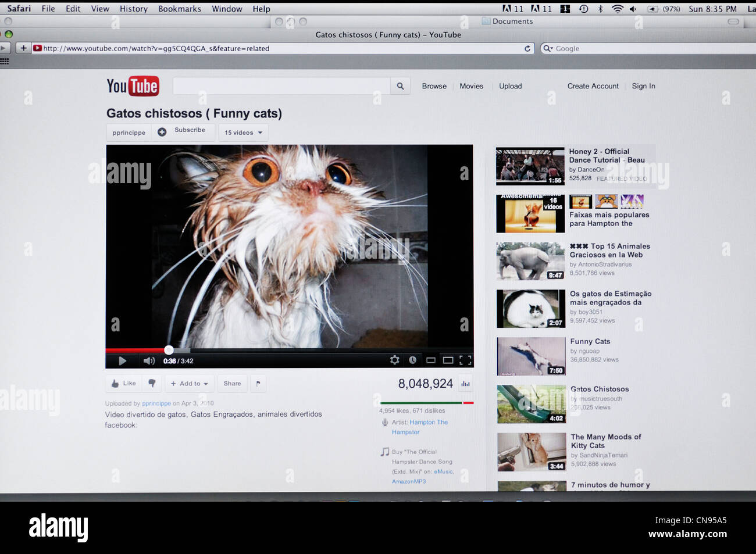Reload the page in Safari
Screen dimensions: 756x554
pyautogui.click(x=527, y=48)
